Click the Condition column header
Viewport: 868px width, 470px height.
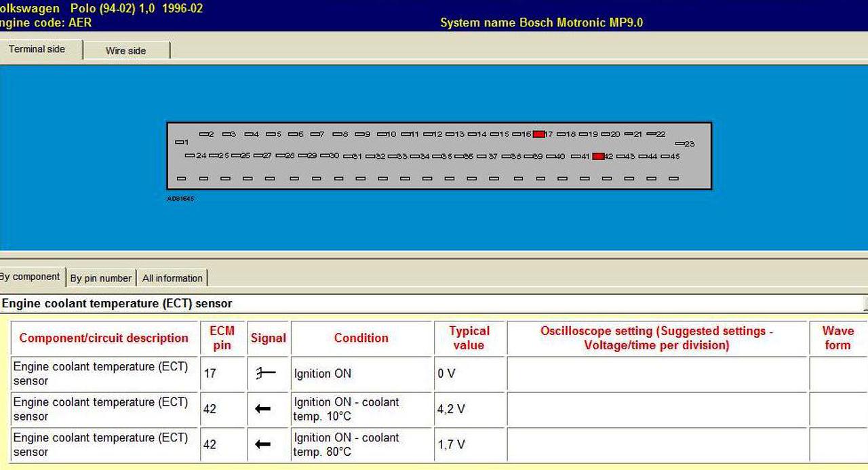[361, 338]
